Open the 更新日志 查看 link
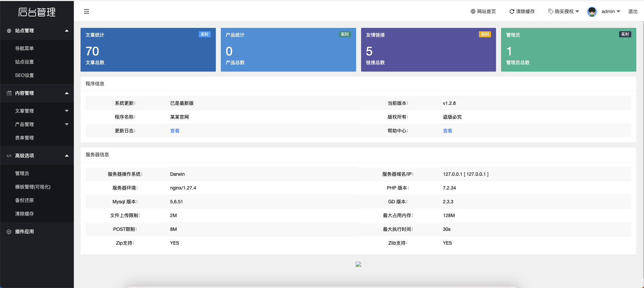 point(175,131)
